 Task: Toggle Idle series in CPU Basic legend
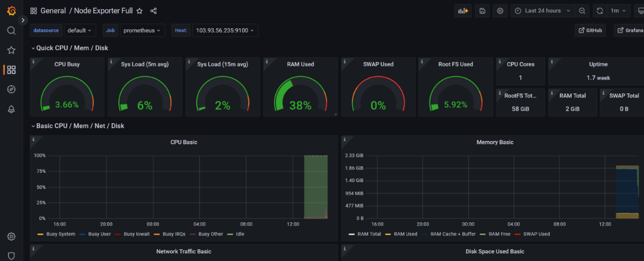239,234
